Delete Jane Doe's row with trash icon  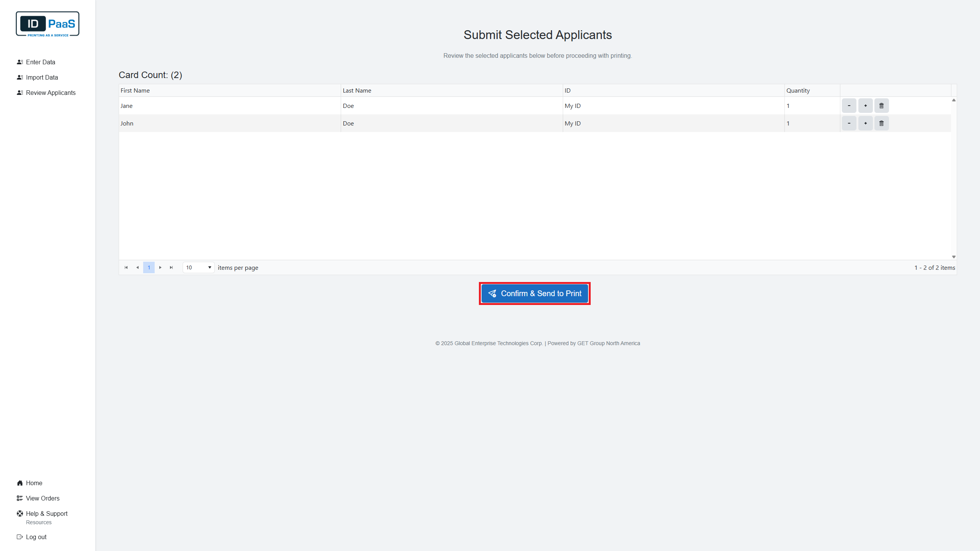tap(881, 106)
